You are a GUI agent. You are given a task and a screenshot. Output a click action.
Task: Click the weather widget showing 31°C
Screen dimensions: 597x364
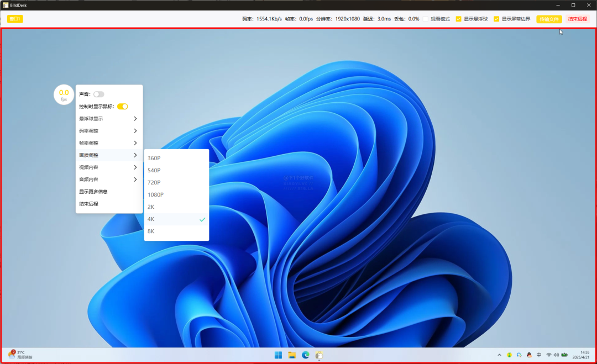click(x=19, y=355)
